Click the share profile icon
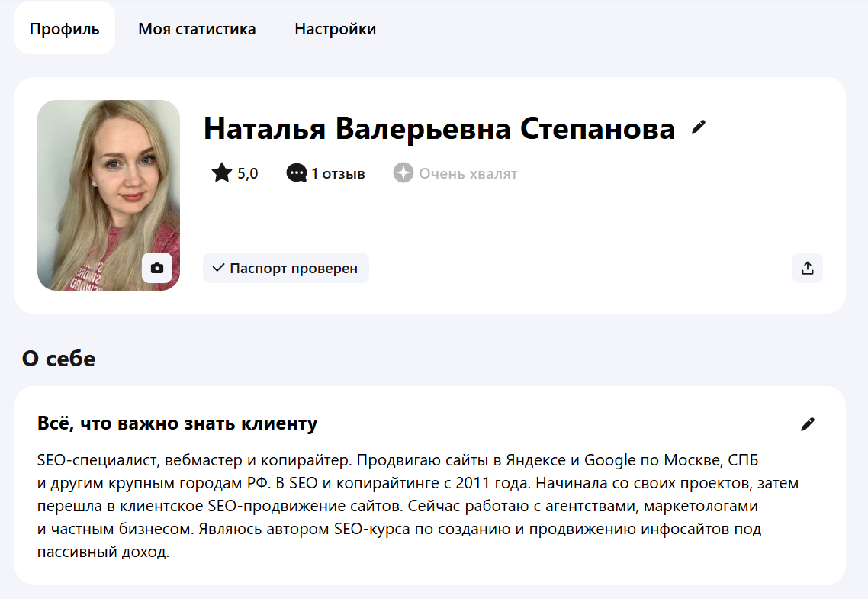The width and height of the screenshot is (868, 599). click(807, 268)
